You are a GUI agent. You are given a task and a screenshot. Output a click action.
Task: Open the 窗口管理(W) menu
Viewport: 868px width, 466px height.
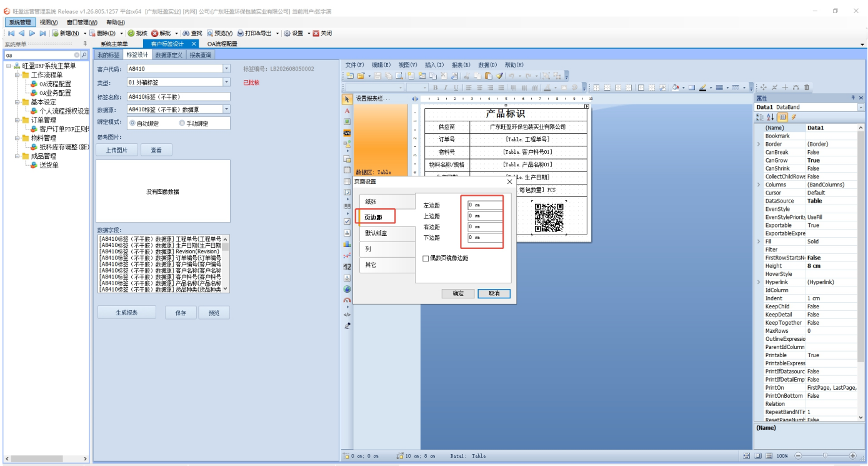pyautogui.click(x=82, y=23)
